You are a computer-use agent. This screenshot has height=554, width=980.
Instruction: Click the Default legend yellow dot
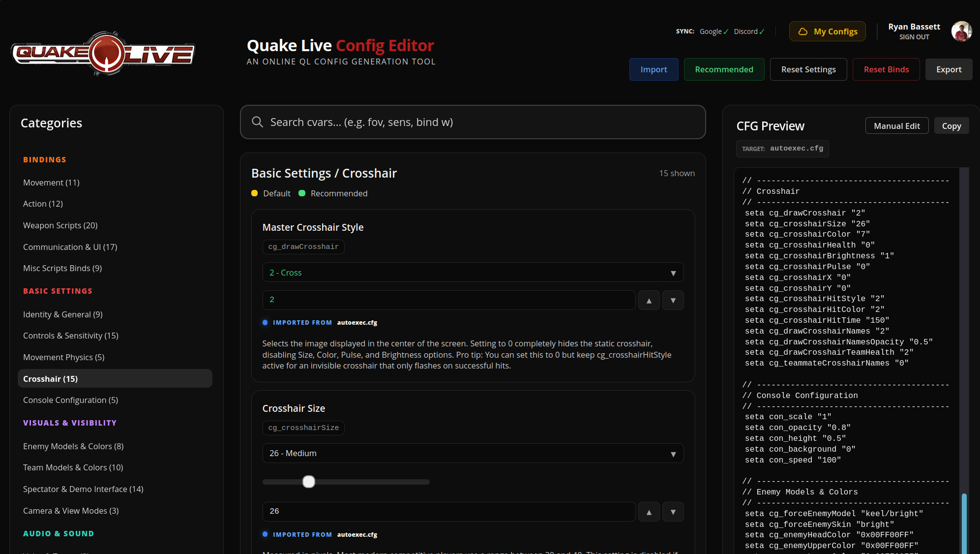coord(254,193)
